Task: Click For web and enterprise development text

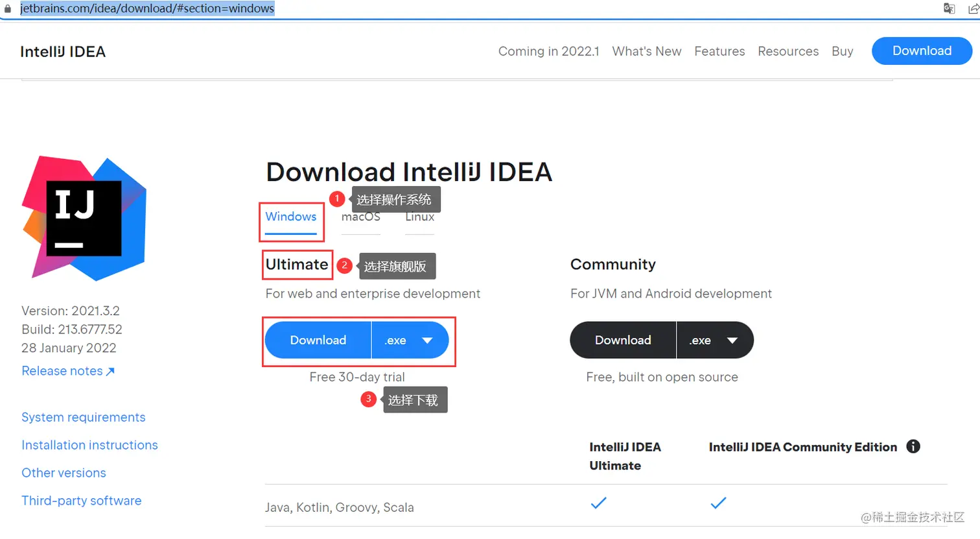Action: click(x=373, y=294)
